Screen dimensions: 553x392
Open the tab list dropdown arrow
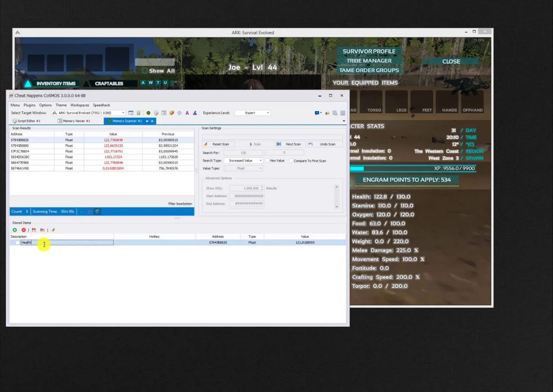point(344,121)
